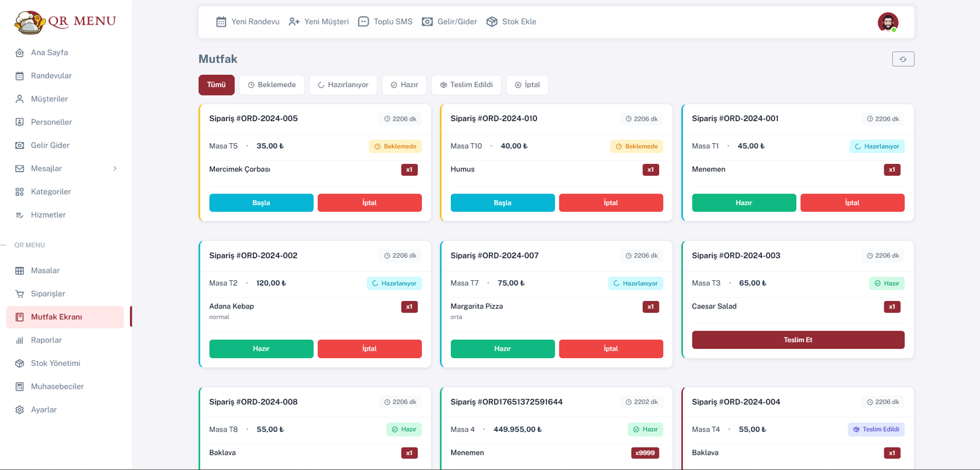Open user profile avatar
The height and width of the screenshot is (470, 980).
pyautogui.click(x=888, y=22)
